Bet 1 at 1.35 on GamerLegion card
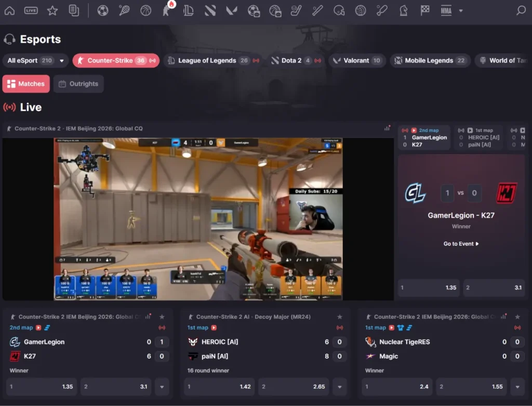Viewport: 532px width, 406px height. pyautogui.click(x=42, y=387)
